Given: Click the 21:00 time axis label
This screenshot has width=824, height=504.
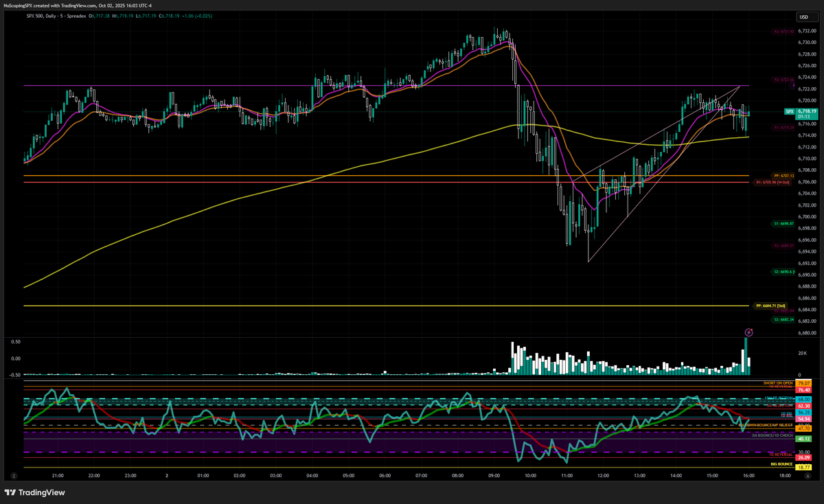Looking at the screenshot, I should pos(58,474).
